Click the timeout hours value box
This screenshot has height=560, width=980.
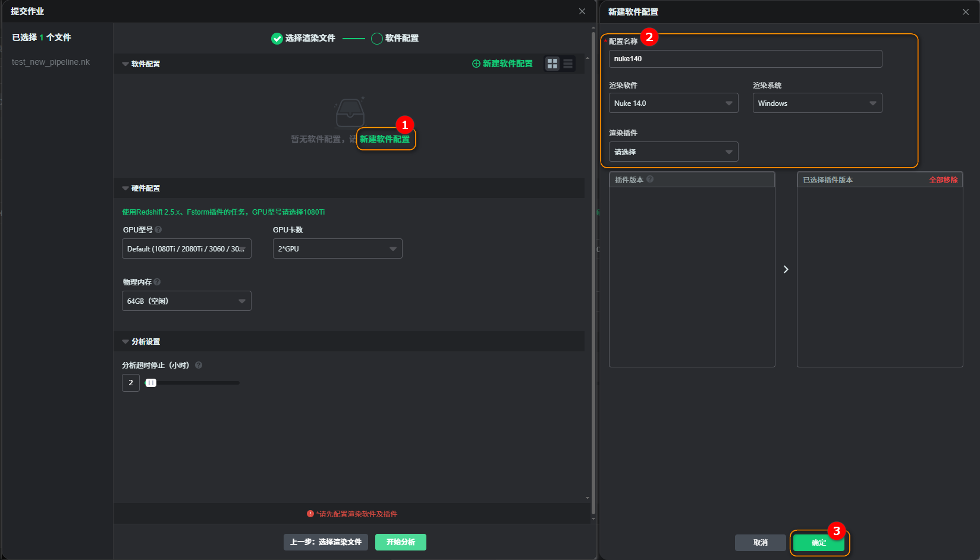pos(131,383)
